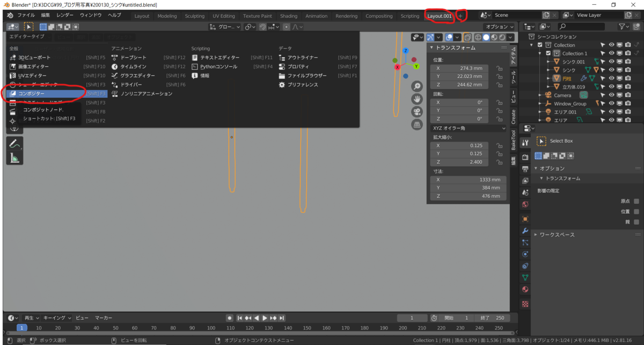
Task: Open the transform orientation グロー dropdown
Action: pyautogui.click(x=224, y=27)
